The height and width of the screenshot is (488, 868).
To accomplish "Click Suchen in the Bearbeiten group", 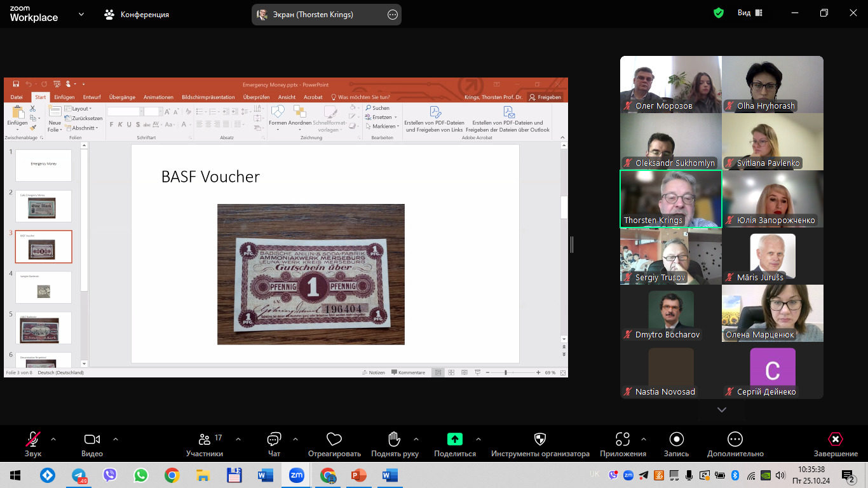I will tap(377, 108).
